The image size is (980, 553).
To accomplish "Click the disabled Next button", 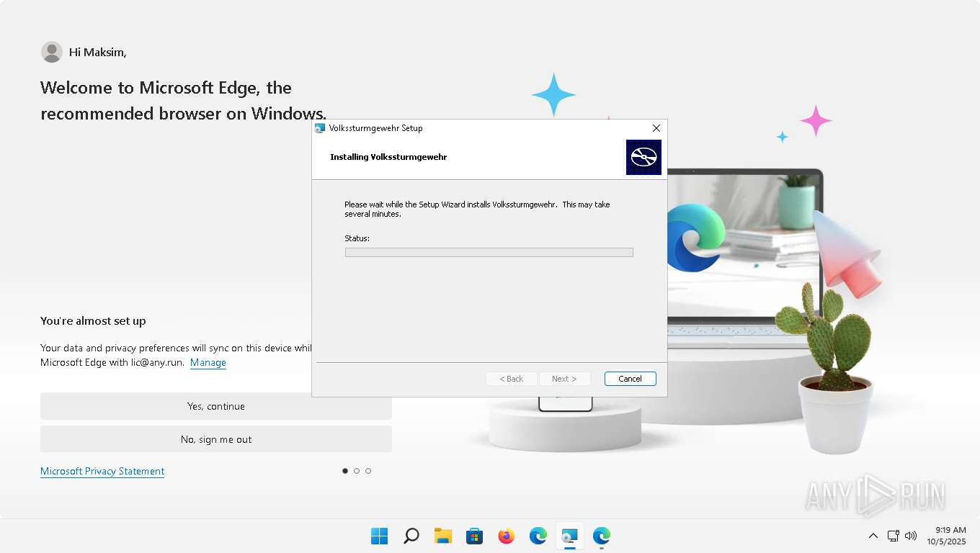I will [x=564, y=379].
